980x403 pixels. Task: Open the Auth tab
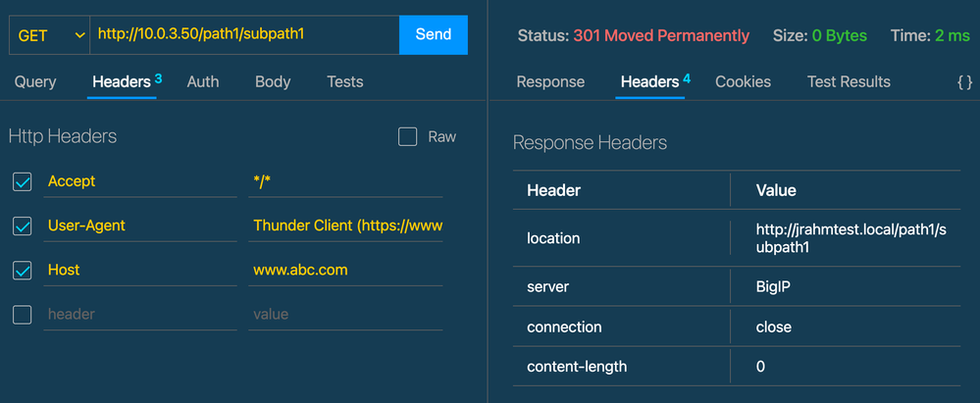(x=203, y=82)
